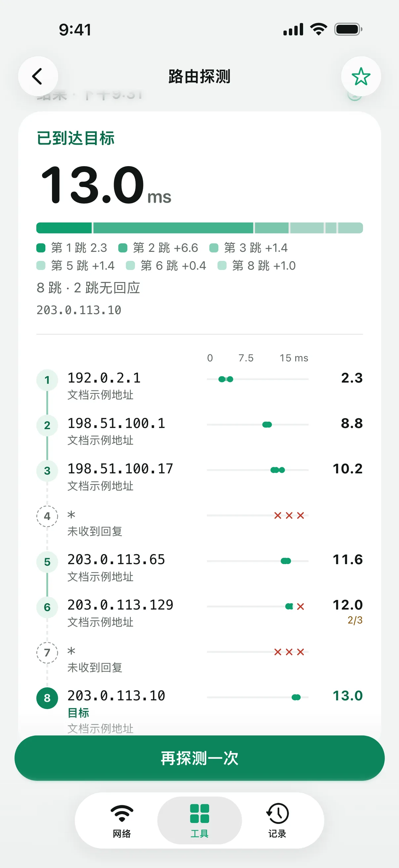Tap hop number 5 circle badge

point(47,562)
